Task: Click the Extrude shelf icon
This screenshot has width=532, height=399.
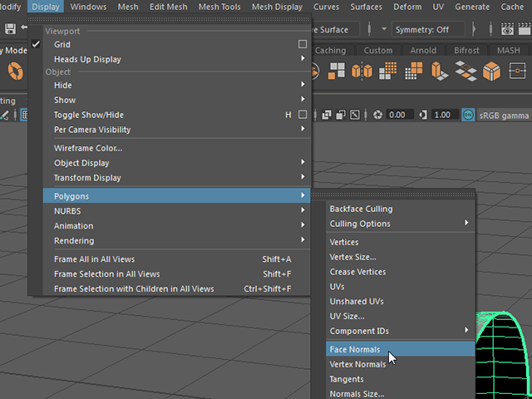Action: click(440, 71)
